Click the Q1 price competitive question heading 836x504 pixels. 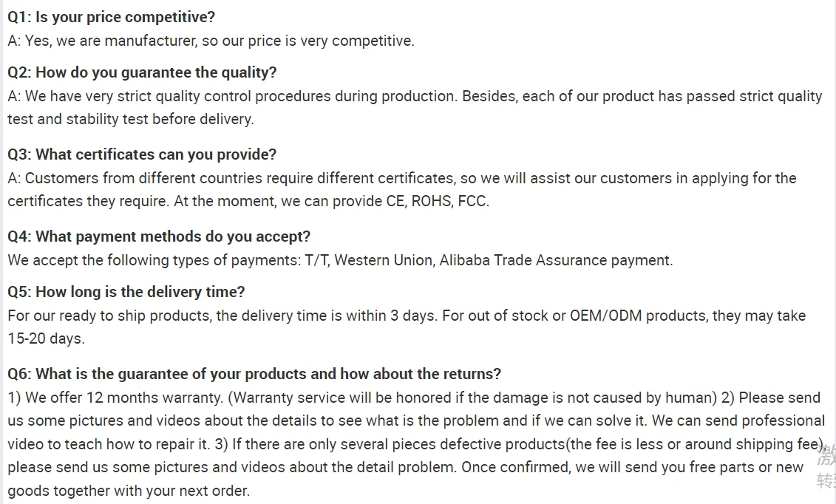(x=111, y=17)
